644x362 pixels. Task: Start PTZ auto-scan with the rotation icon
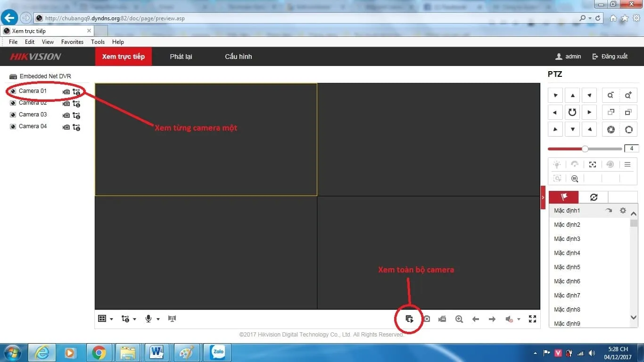click(572, 112)
